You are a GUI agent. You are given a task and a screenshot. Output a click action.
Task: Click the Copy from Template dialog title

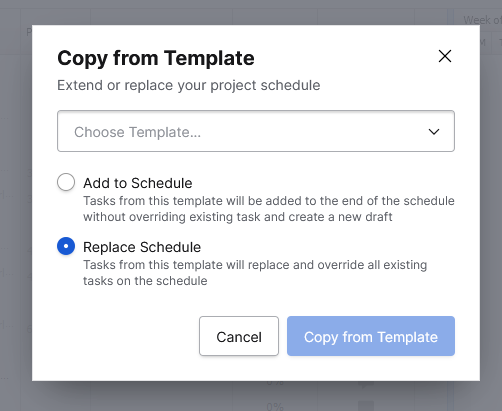[156, 58]
